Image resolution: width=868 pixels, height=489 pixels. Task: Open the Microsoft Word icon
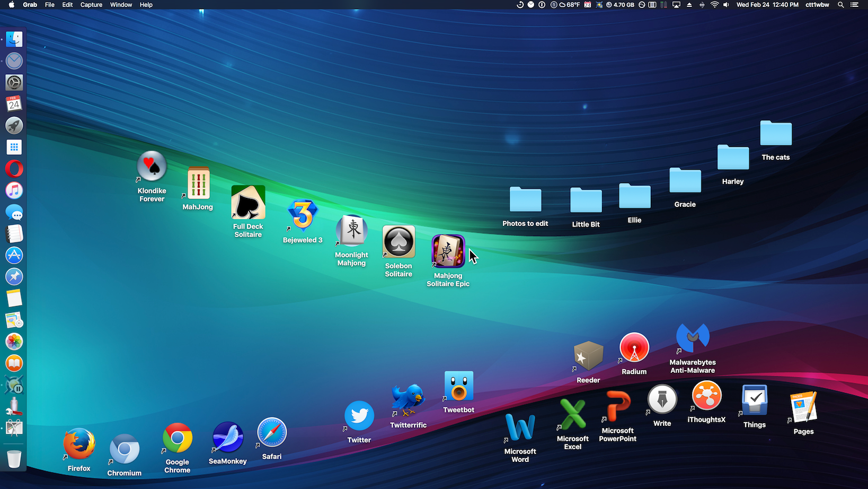[520, 427]
